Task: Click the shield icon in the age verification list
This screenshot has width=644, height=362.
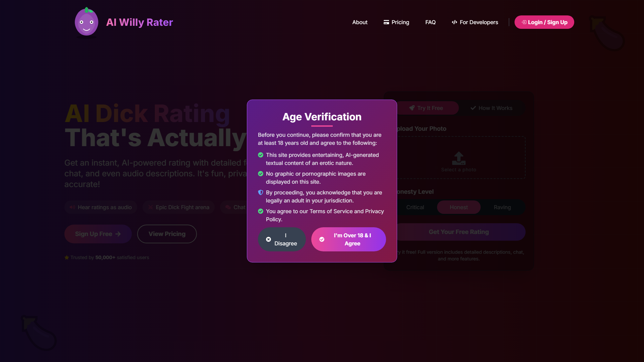Action: (x=261, y=192)
